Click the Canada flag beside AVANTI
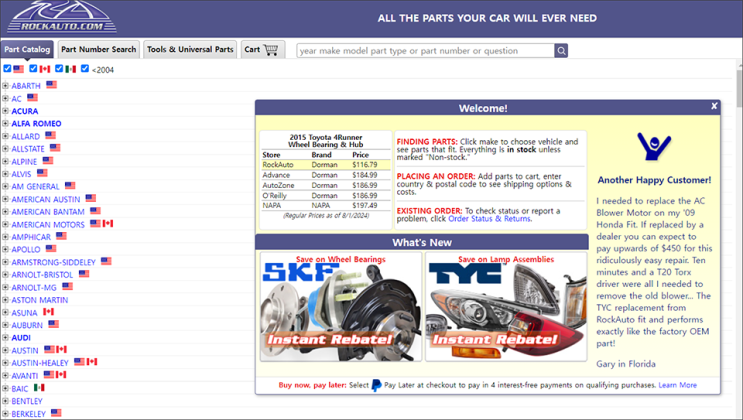The height and width of the screenshot is (420, 743). [61, 375]
